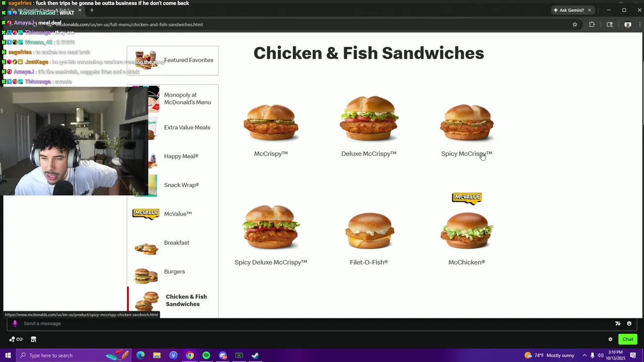
Task: Close the McDonald's browser tab
Action: point(79,10)
